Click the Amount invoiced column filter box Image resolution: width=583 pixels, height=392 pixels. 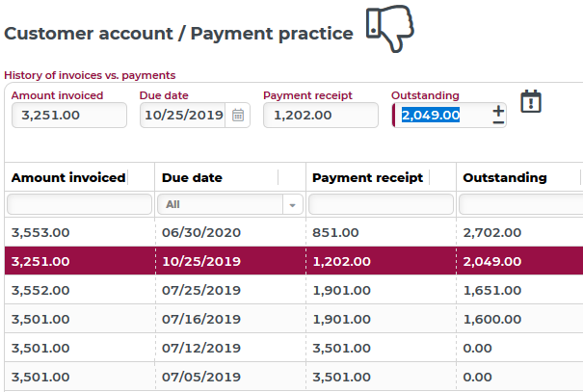[x=79, y=205]
